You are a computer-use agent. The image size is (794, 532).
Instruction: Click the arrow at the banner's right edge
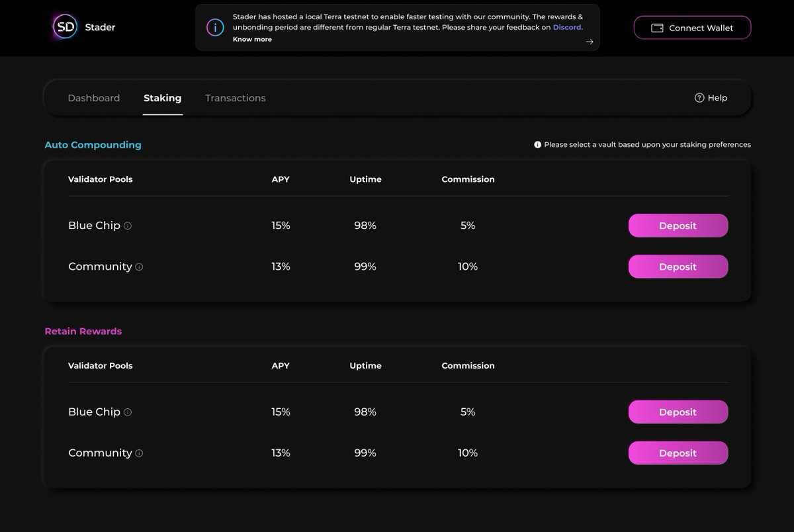tap(589, 41)
